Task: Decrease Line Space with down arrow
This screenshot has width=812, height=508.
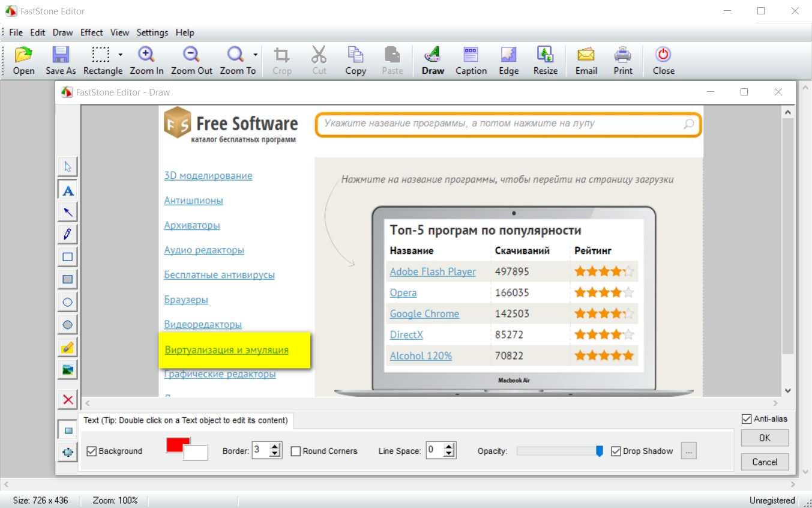Action: tap(450, 455)
